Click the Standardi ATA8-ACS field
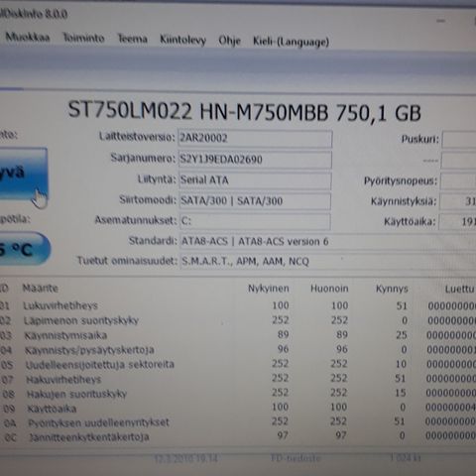The image size is (476, 476). click(328, 242)
